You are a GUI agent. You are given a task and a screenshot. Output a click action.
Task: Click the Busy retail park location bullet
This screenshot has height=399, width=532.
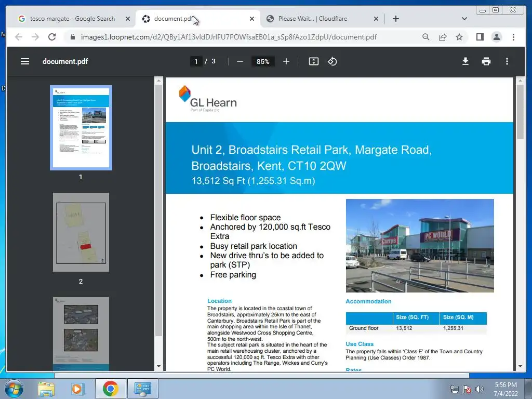click(x=254, y=246)
